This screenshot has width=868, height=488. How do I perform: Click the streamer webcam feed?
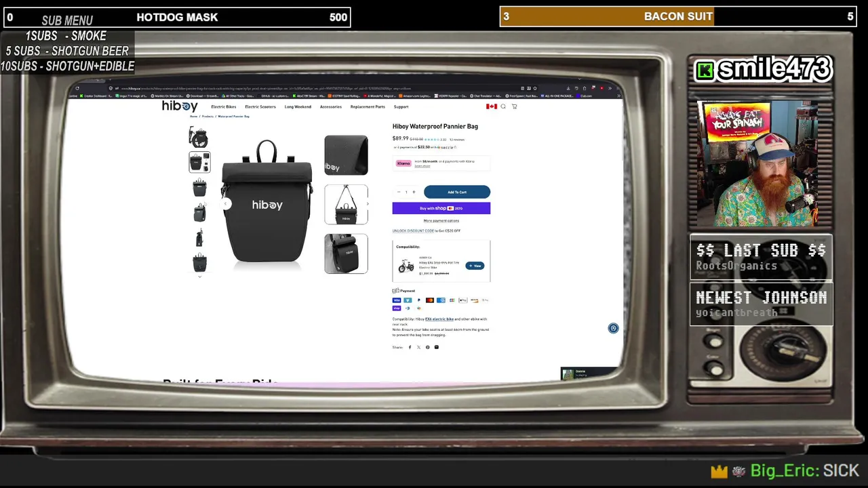tap(757, 163)
